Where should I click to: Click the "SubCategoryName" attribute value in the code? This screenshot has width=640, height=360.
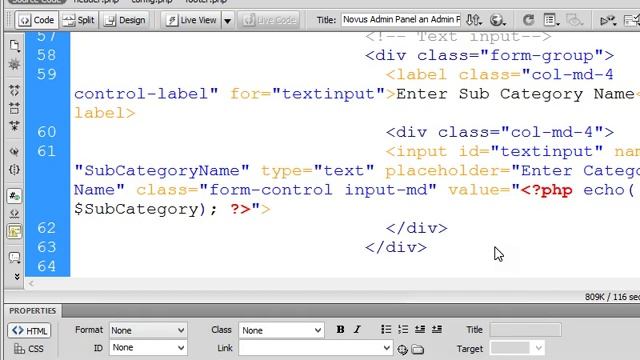pos(162,171)
